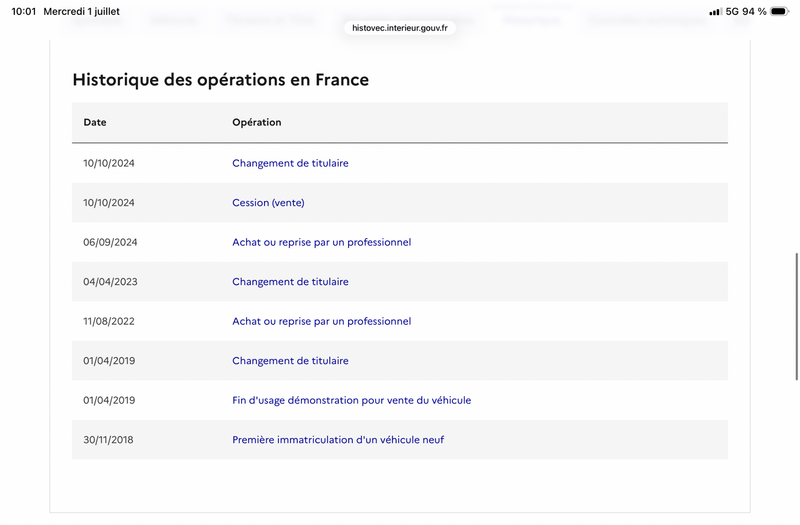Click the Date column header
800x525 pixels.
95,122
